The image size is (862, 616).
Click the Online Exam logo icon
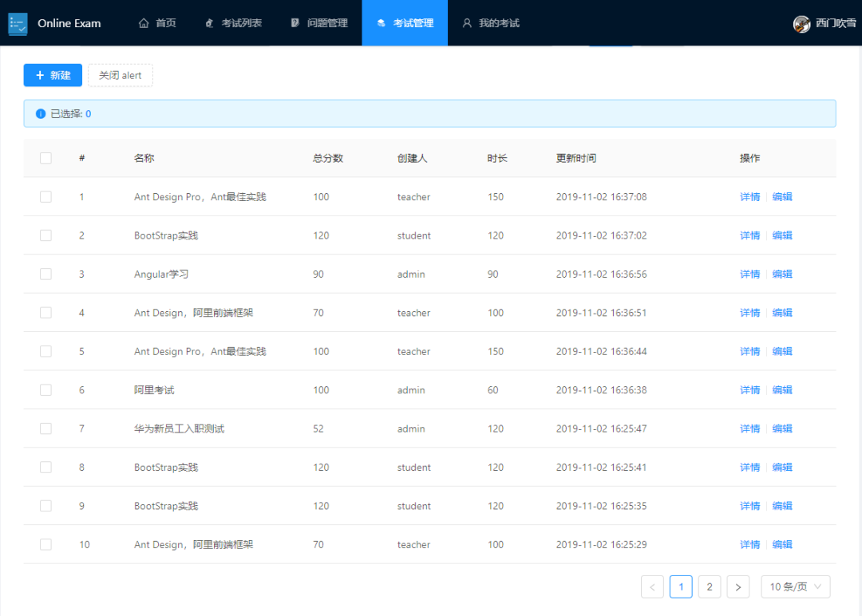click(18, 24)
